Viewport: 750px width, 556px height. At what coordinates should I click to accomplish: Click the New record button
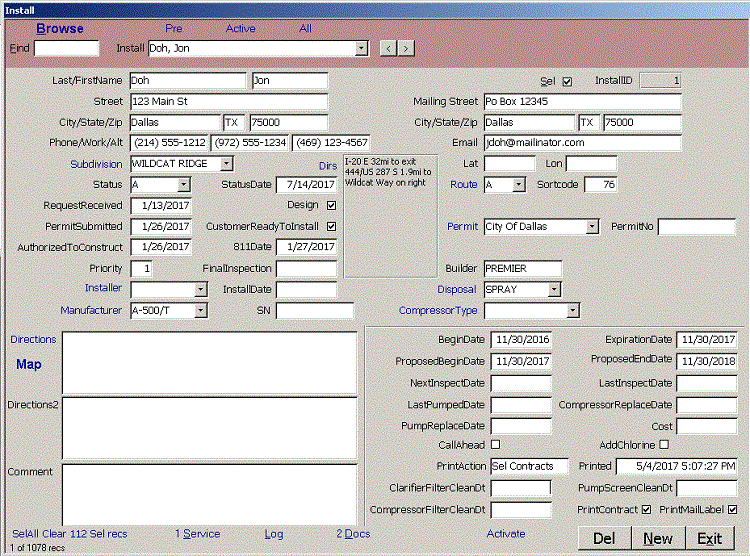pos(658,538)
